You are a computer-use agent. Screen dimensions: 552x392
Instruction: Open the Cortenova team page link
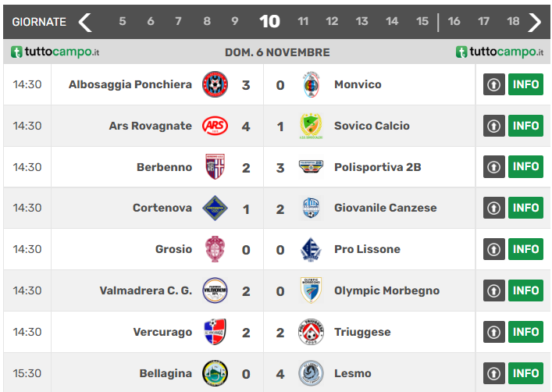click(162, 208)
